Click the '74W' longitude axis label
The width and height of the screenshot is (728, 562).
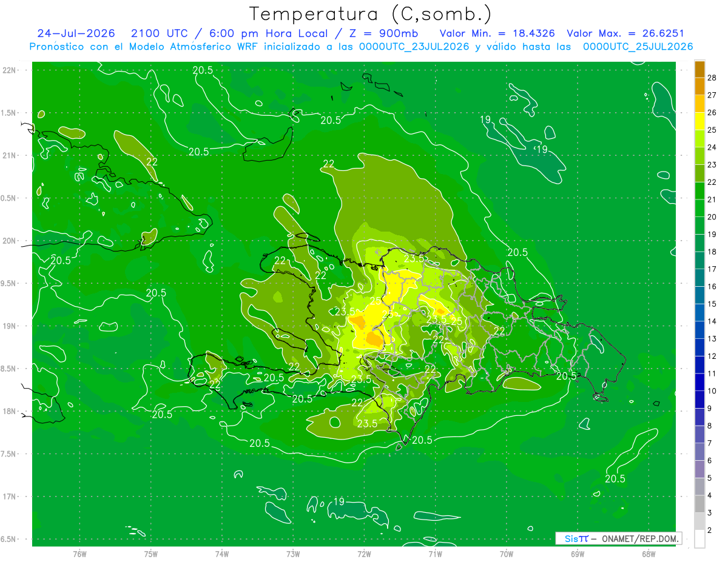coord(222,554)
